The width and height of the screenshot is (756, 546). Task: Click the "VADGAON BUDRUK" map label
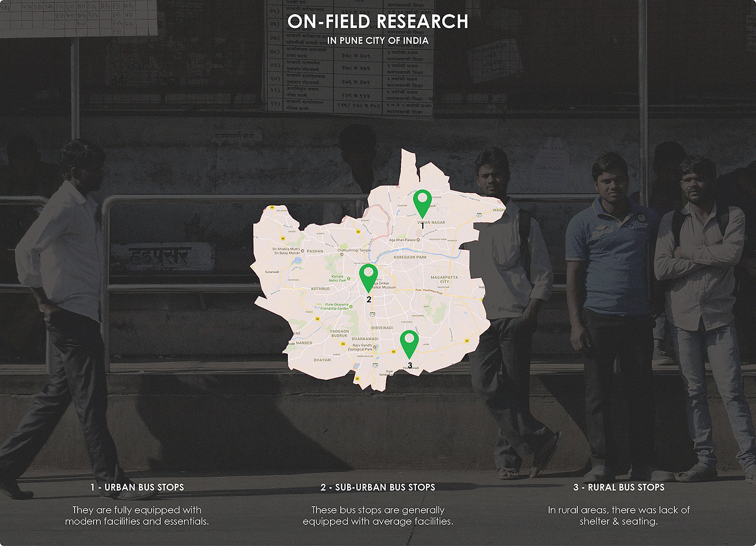[340, 333]
